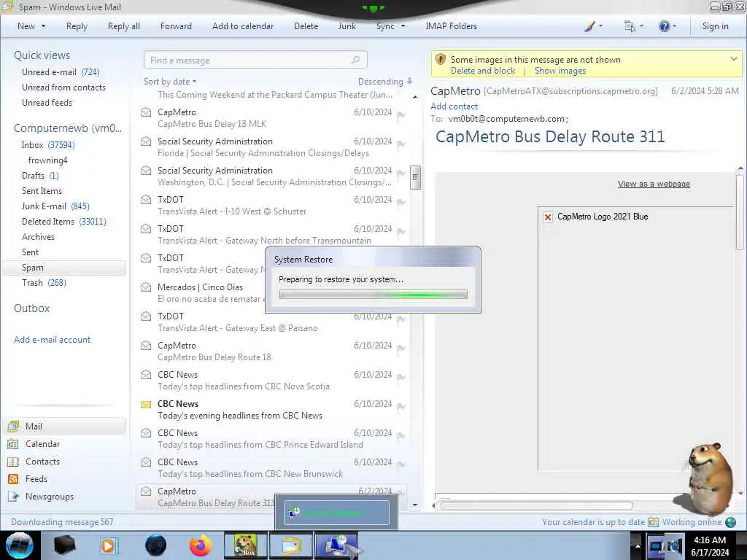Screen dimensions: 747x560
Task: Click Delete and block link
Action: (x=483, y=71)
